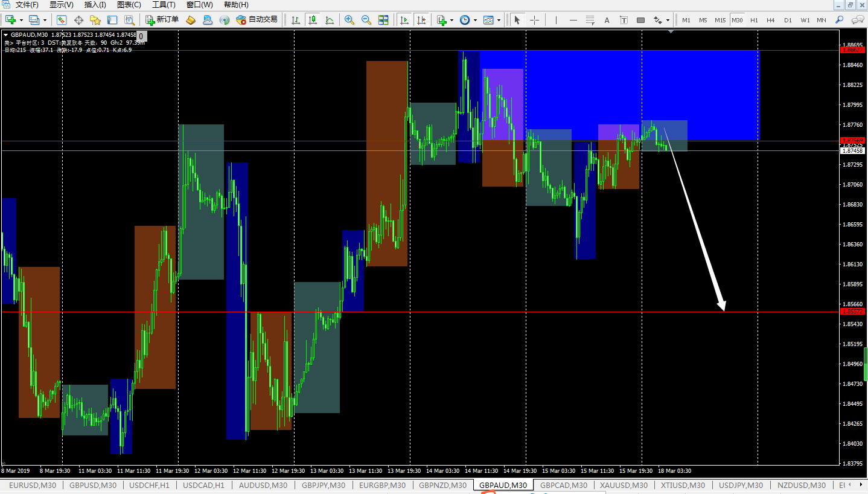Image resolution: width=868 pixels, height=494 pixels.
Task: Expand the new chart dropdown arrow
Action: [x=21, y=21]
